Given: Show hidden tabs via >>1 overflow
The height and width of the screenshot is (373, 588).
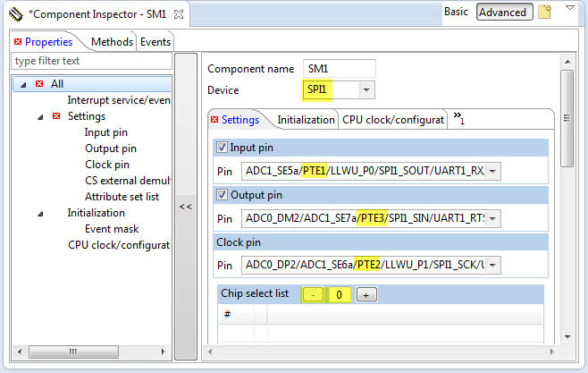Looking at the screenshot, I should click(459, 118).
